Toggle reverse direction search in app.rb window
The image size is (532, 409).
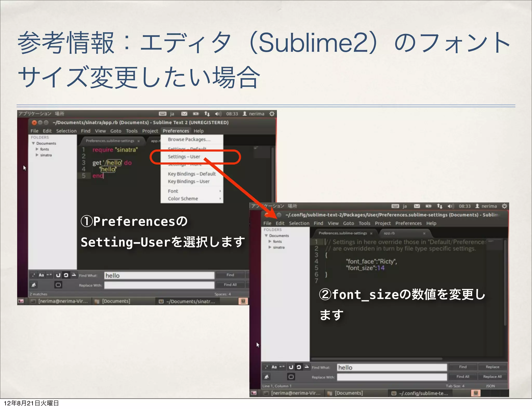pyautogui.click(x=58, y=275)
